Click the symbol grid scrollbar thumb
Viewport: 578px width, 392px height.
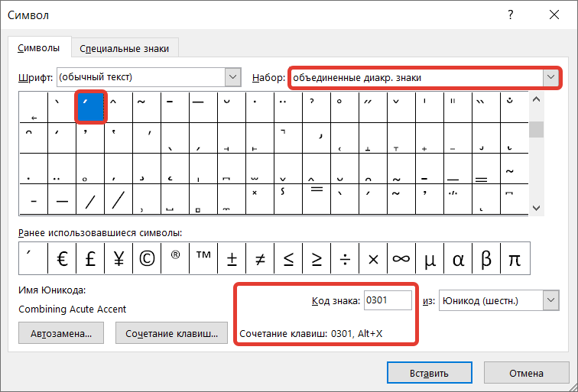[537, 129]
